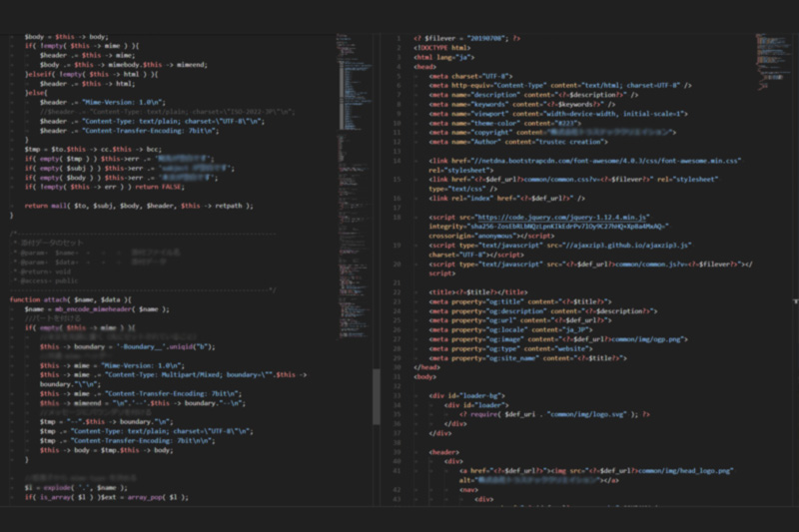Click the 'array_pop( $sl )' line
The width and height of the screenshot is (799, 532).
pyautogui.click(x=107, y=497)
